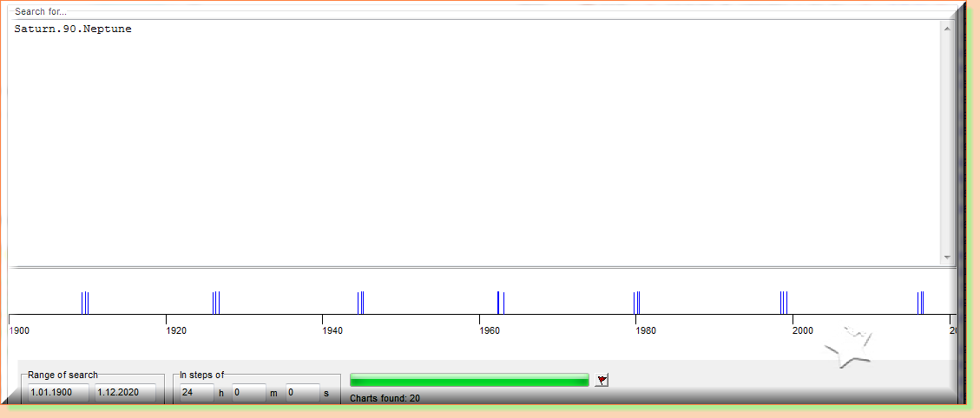The image size is (980, 418).
Task: Click scroll-up arrow of formula box
Action: point(946,28)
